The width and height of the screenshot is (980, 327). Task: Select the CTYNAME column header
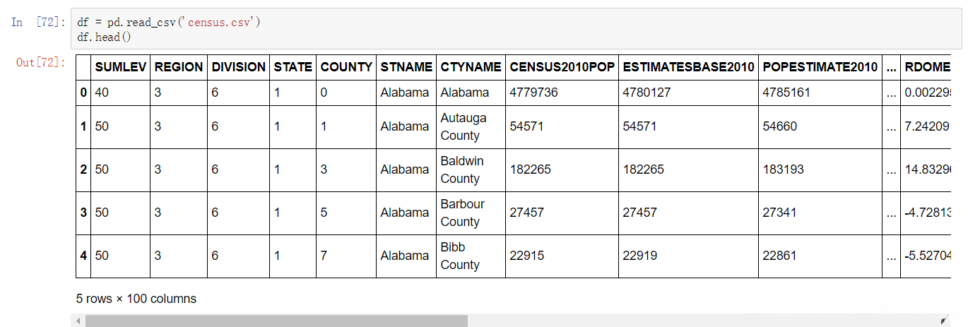pos(470,67)
